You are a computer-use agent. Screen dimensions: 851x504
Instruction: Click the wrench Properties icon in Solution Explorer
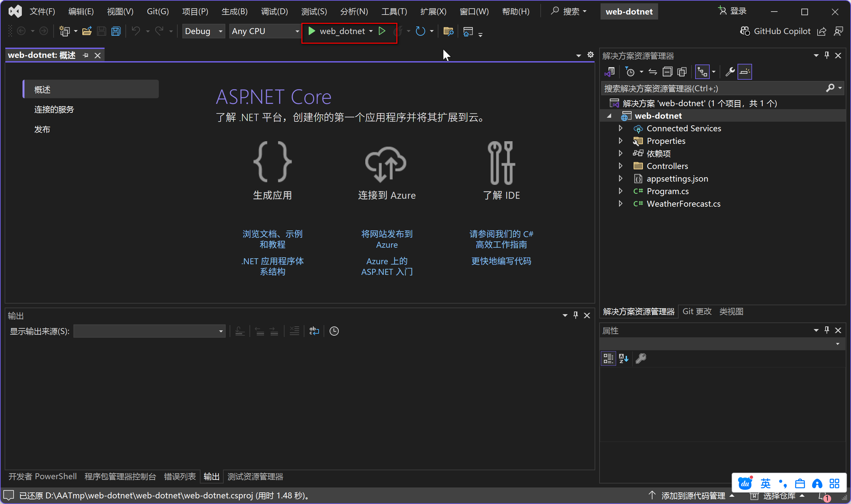(730, 72)
